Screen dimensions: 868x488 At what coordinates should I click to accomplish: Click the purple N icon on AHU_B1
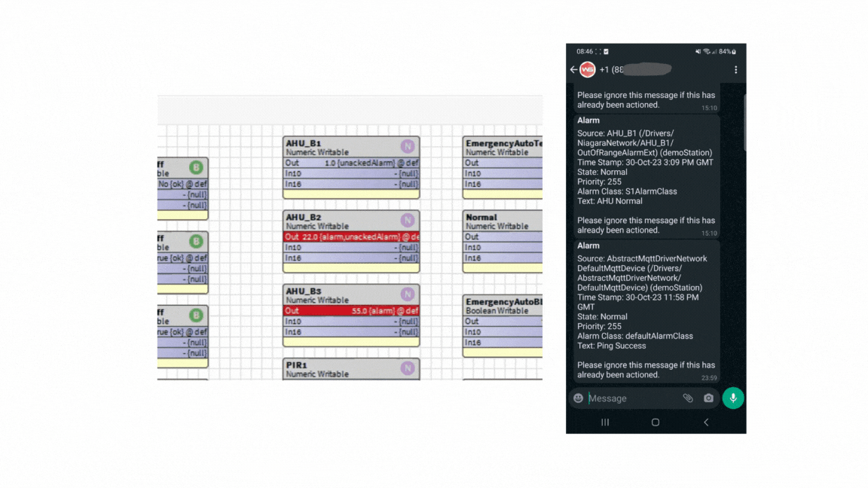pyautogui.click(x=408, y=146)
